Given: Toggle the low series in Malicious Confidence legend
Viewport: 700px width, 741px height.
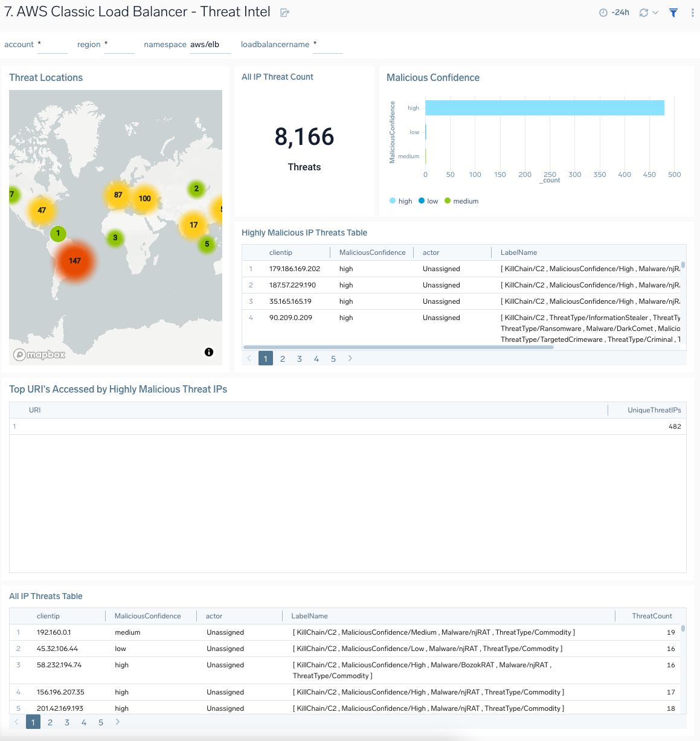Looking at the screenshot, I should (x=428, y=200).
